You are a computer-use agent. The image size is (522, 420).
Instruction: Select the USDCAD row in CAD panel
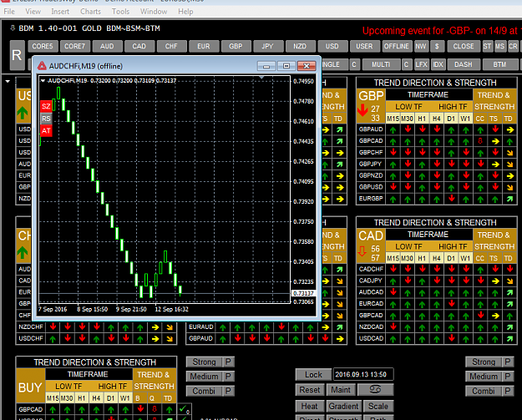pos(437,339)
